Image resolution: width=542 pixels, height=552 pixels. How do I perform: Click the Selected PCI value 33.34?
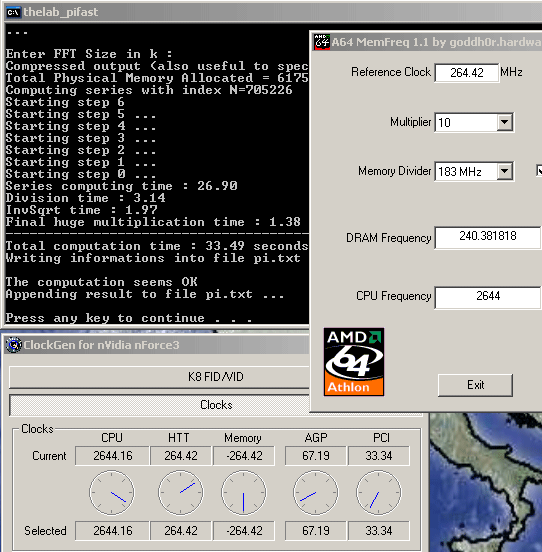tap(379, 531)
